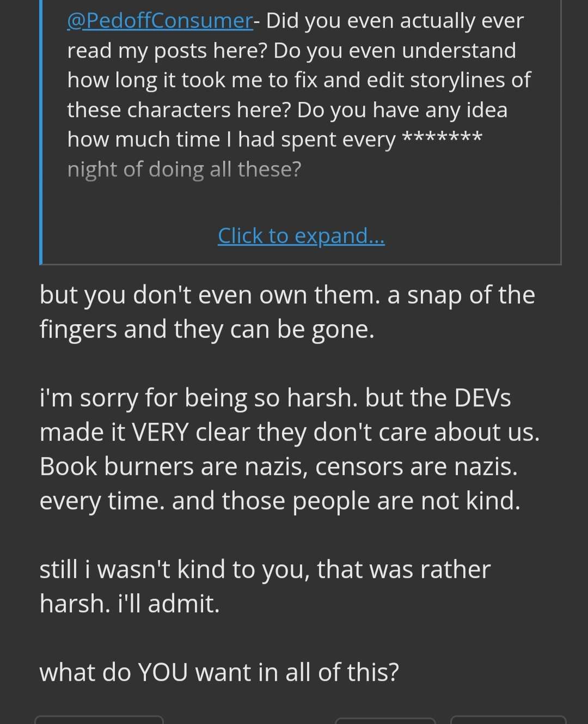Click the partially visible bottom-left post button
The width and height of the screenshot is (588, 724).
point(99,720)
